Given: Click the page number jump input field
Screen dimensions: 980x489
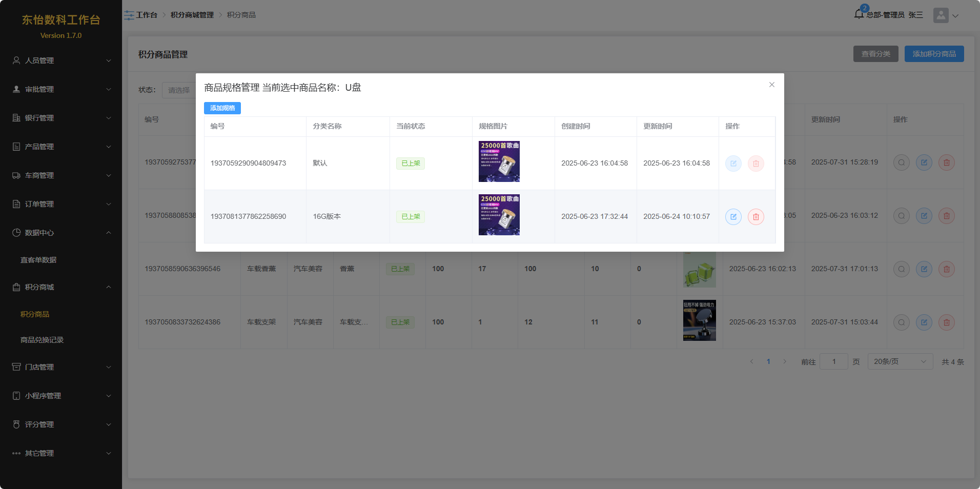Looking at the screenshot, I should 833,361.
